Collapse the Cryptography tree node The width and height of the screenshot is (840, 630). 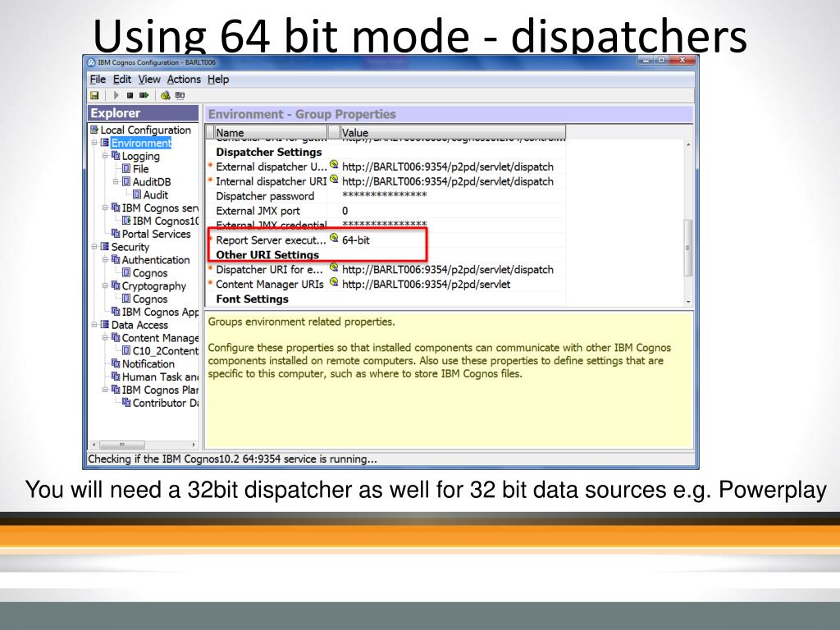(106, 285)
